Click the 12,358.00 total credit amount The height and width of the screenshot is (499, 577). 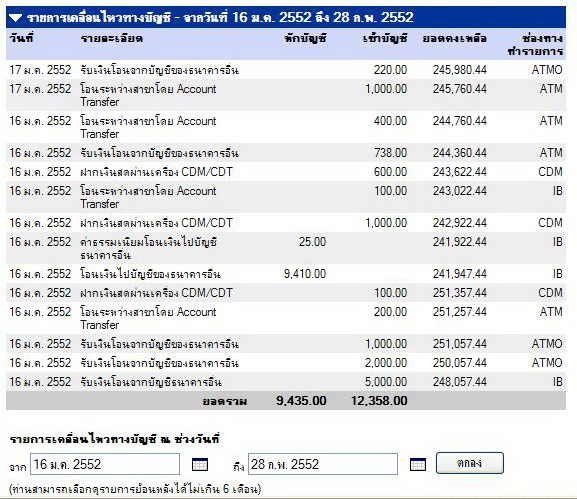pos(379,401)
